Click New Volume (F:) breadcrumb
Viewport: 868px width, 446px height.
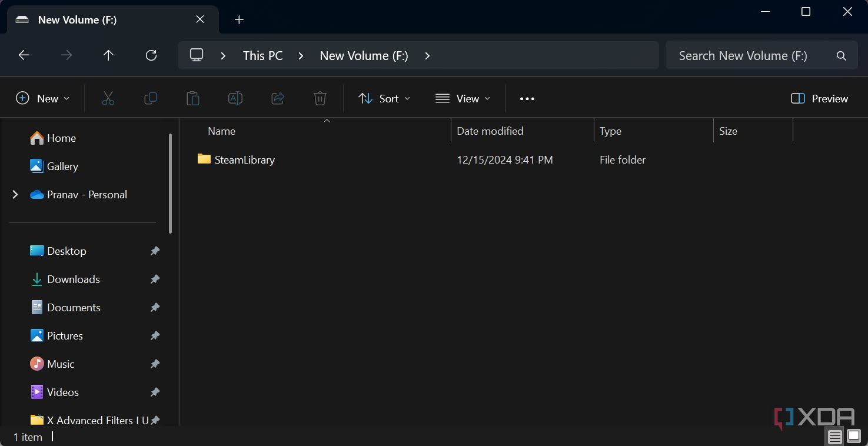point(364,56)
